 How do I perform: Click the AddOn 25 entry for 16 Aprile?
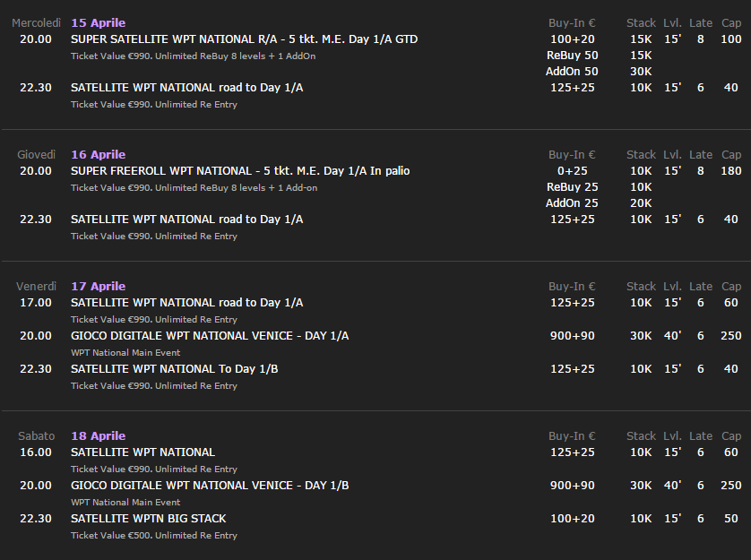[x=572, y=203]
